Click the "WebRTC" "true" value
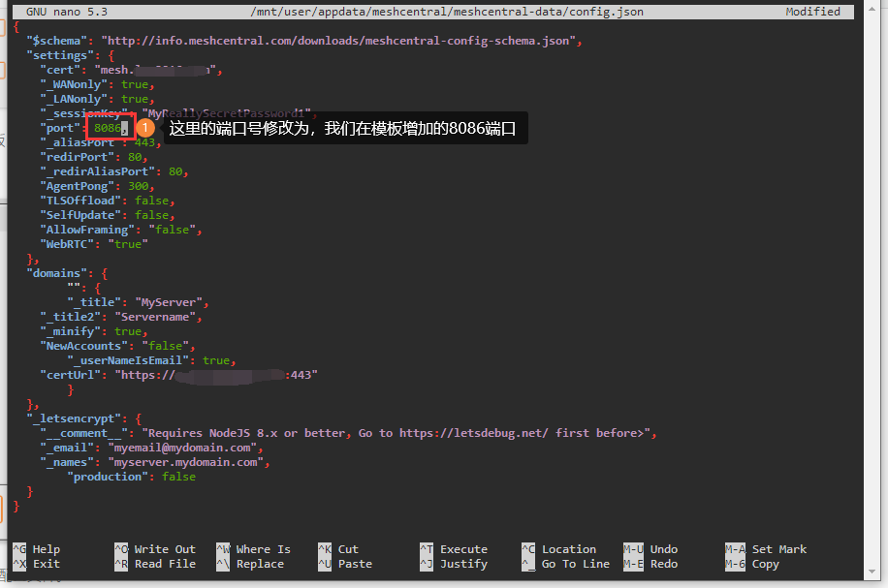Screen dimensions: 888x588 [x=128, y=244]
